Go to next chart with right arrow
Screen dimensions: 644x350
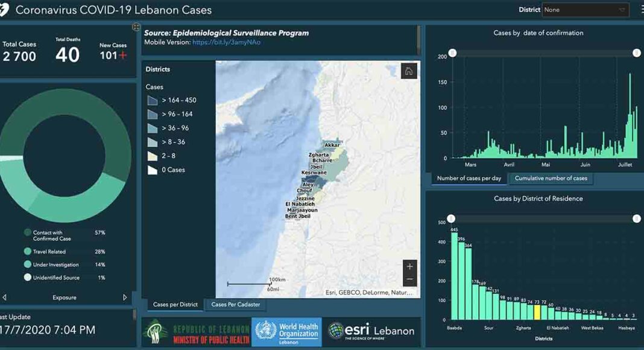(x=125, y=297)
